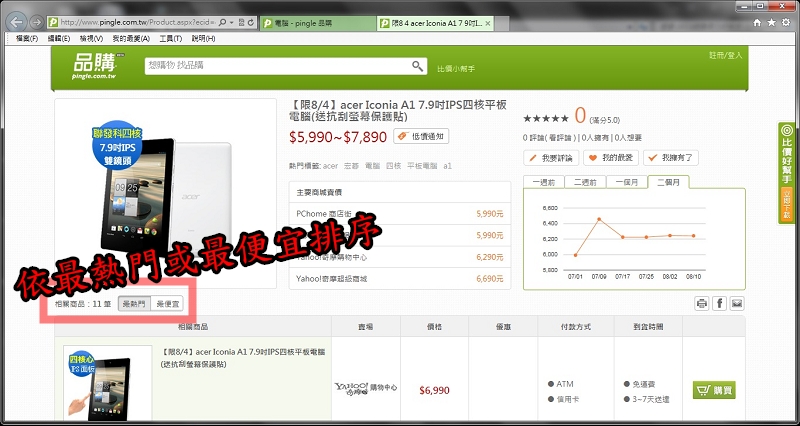The height and width of the screenshot is (426, 800).
Task: Click the email envelope share icon
Action: point(737,304)
